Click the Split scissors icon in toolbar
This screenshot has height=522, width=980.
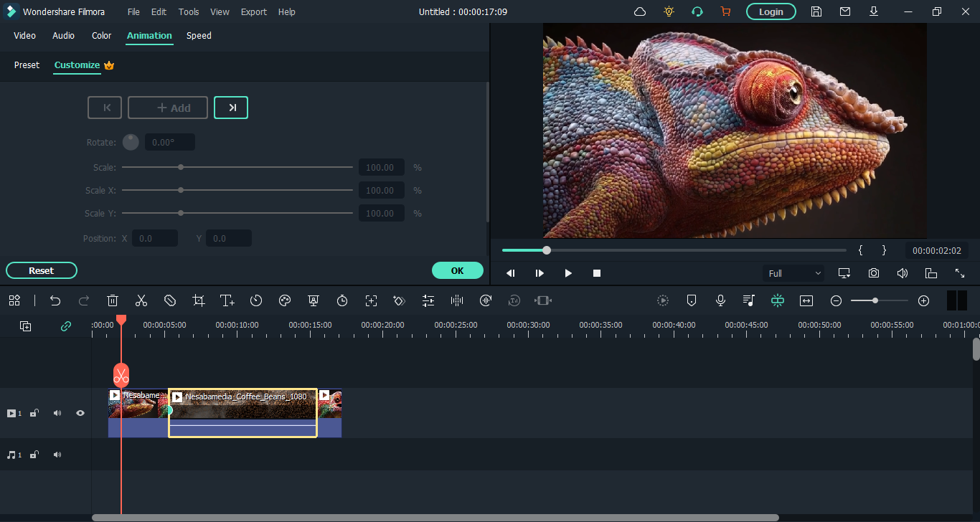pos(141,300)
